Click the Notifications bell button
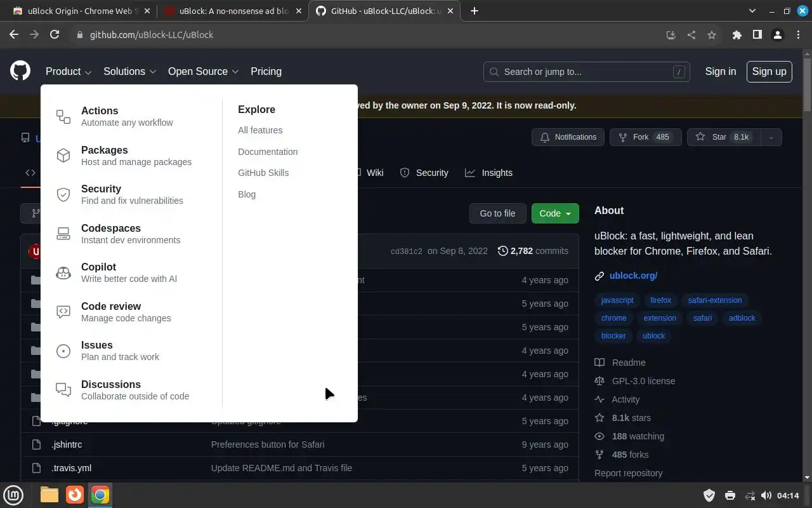 568,137
